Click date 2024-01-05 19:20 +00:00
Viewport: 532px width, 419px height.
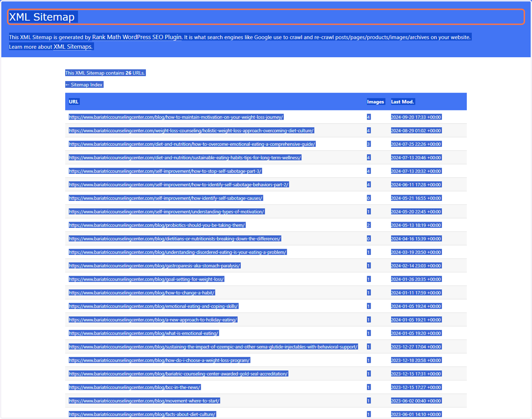coord(416,333)
